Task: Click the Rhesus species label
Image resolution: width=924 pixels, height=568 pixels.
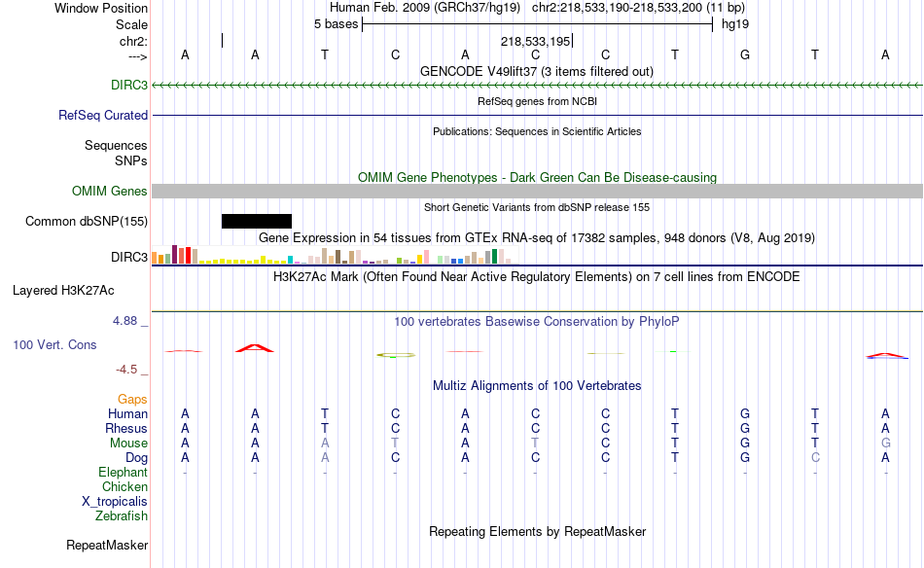Action: tap(126, 428)
